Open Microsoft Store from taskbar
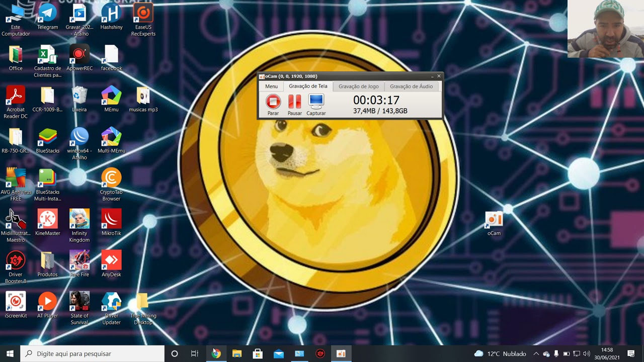Viewport: 644px width, 362px height. pyautogui.click(x=258, y=353)
